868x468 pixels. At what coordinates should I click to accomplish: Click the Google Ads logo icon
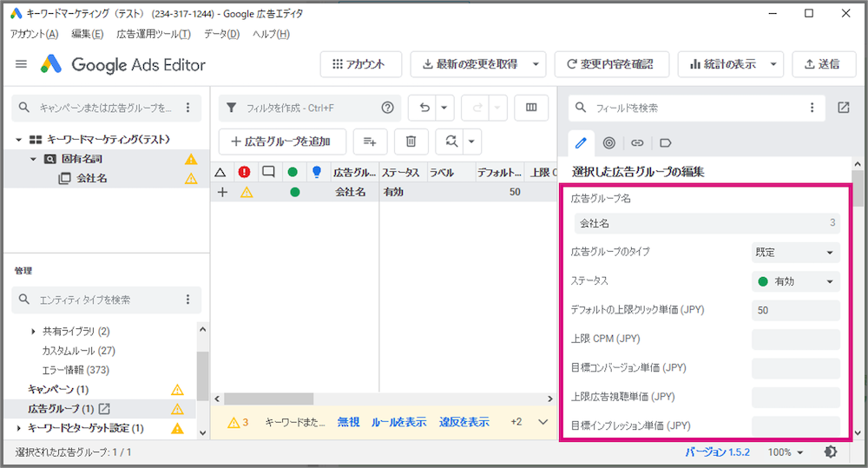click(51, 64)
